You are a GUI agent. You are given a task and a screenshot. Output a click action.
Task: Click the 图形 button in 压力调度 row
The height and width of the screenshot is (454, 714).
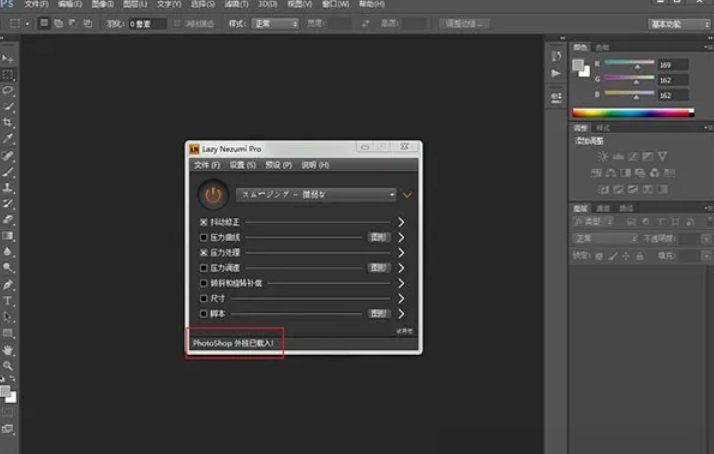pyautogui.click(x=379, y=268)
